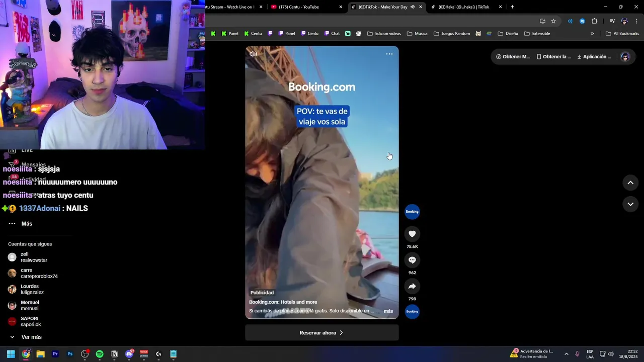644x362 pixels.
Task: Open Notion from the taskbar
Action: pos(114,354)
